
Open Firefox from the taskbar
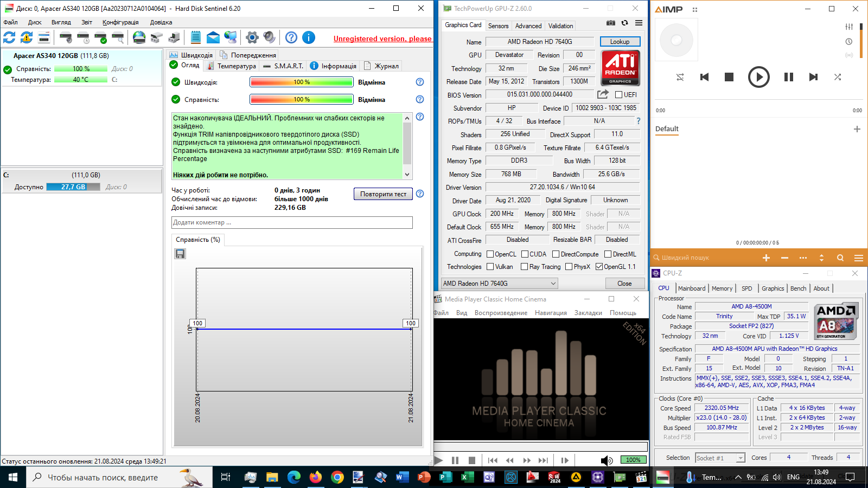click(x=315, y=477)
